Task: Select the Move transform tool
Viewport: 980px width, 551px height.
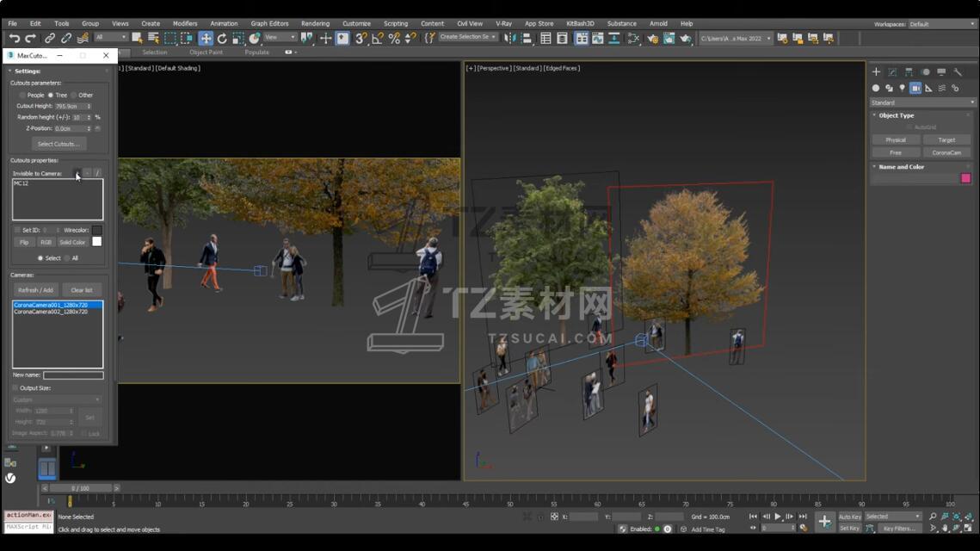Action: 206,38
